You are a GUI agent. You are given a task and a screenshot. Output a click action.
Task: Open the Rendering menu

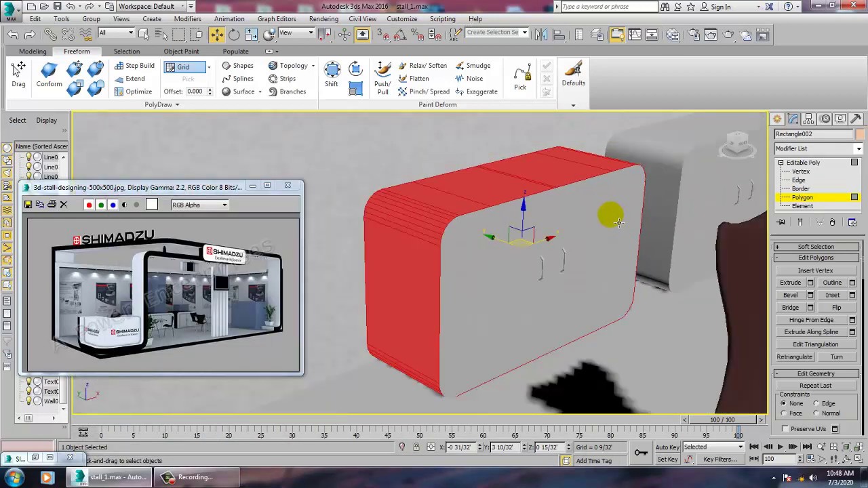[323, 19]
